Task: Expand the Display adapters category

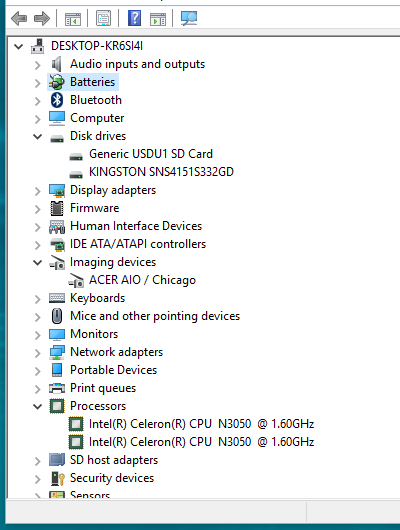Action: (x=38, y=191)
